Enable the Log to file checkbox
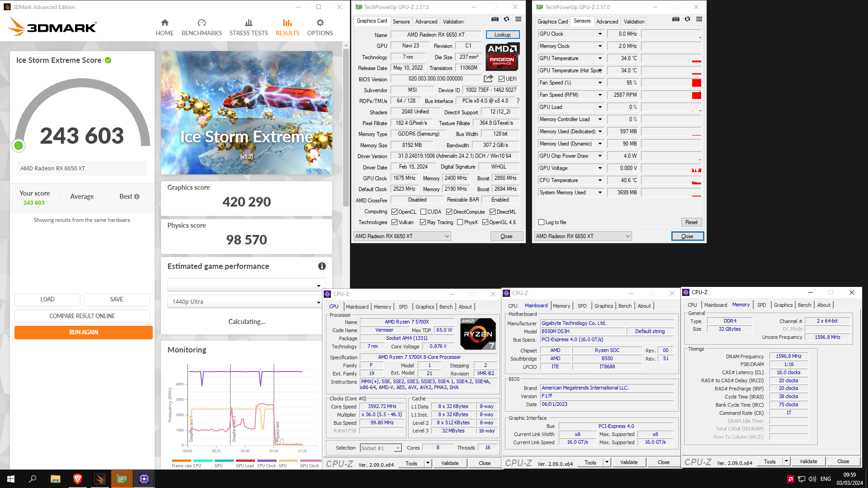This screenshot has width=868, height=488. 541,222
